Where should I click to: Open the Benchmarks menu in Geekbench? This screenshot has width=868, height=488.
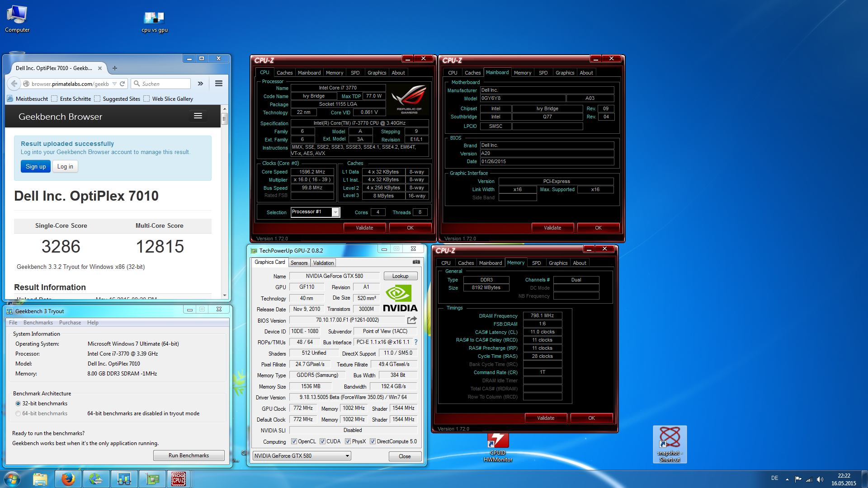[38, 323]
